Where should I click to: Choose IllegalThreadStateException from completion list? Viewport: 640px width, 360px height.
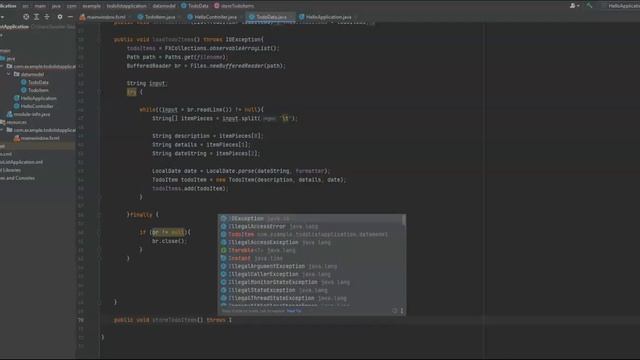click(311, 298)
